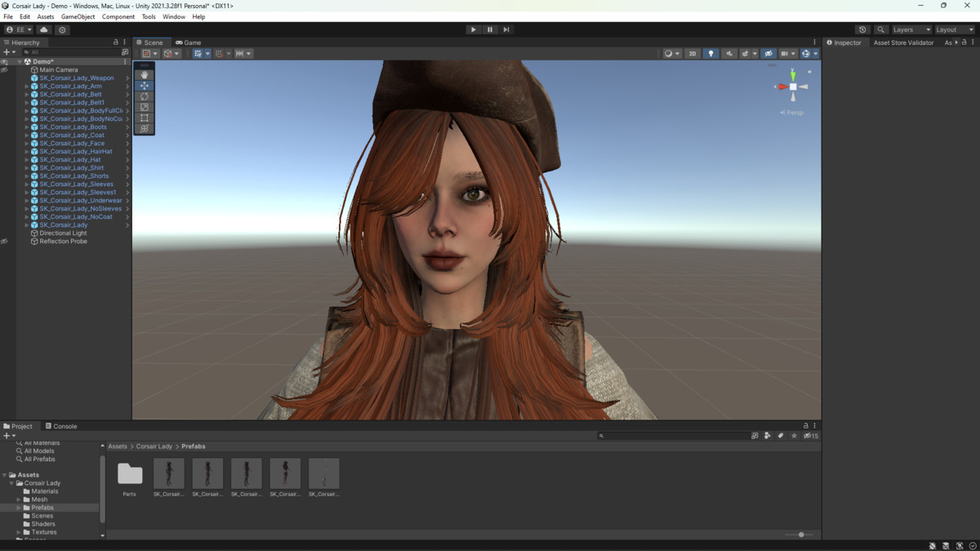This screenshot has width=980, height=551.
Task: Open the Layout dropdown
Action: coord(953,29)
